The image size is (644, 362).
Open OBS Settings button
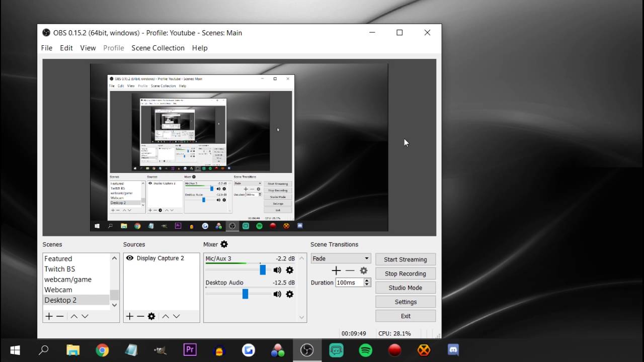click(x=406, y=302)
